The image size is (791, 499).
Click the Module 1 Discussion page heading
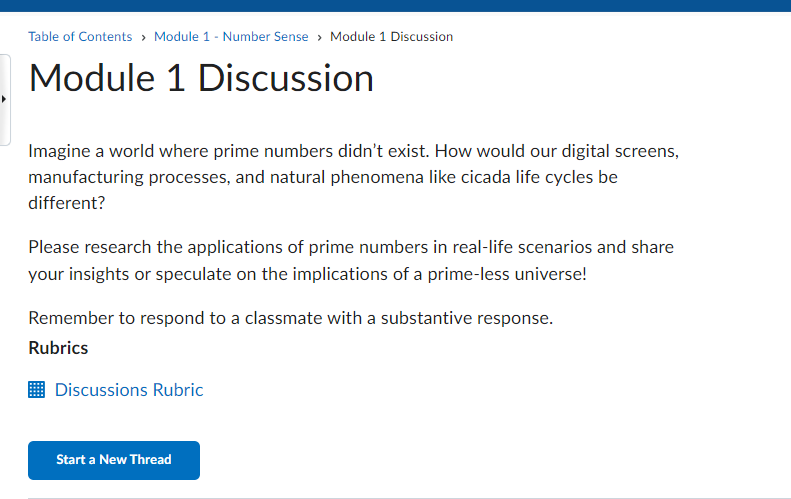(201, 79)
